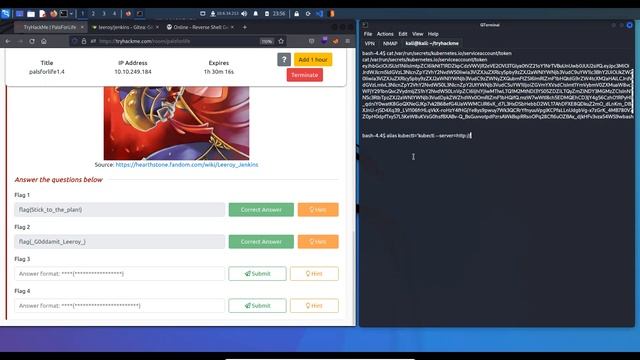Launch Firefox from the top panel
This screenshot has height=360, width=640.
point(53,14)
